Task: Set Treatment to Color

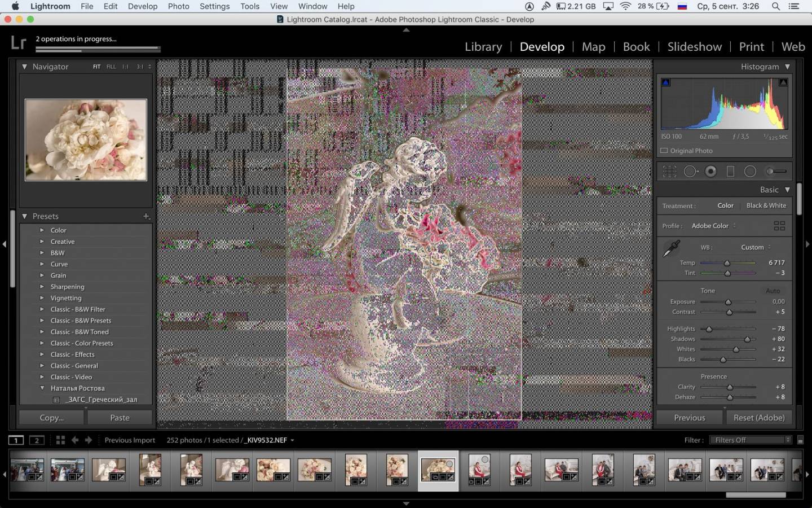Action: [x=725, y=205]
